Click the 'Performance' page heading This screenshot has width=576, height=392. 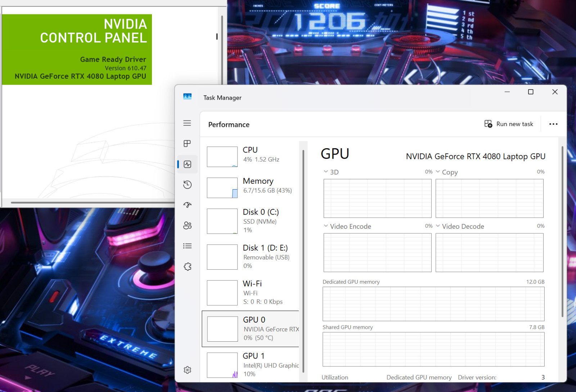229,124
